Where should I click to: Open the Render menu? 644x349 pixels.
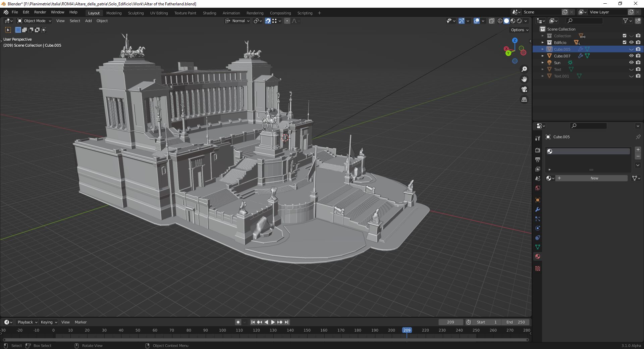coord(40,12)
